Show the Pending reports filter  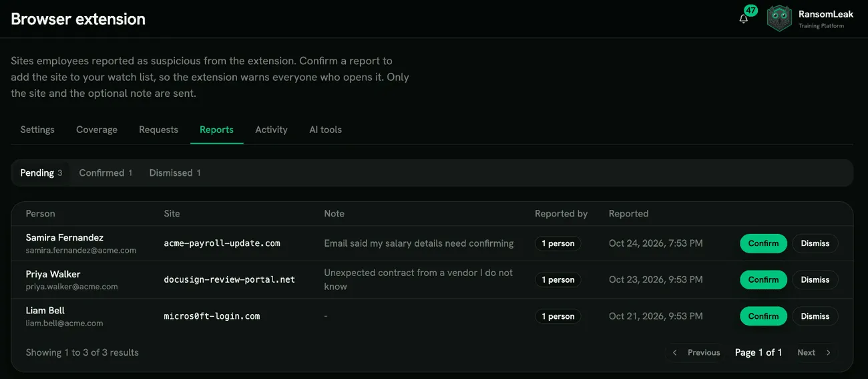tap(41, 172)
